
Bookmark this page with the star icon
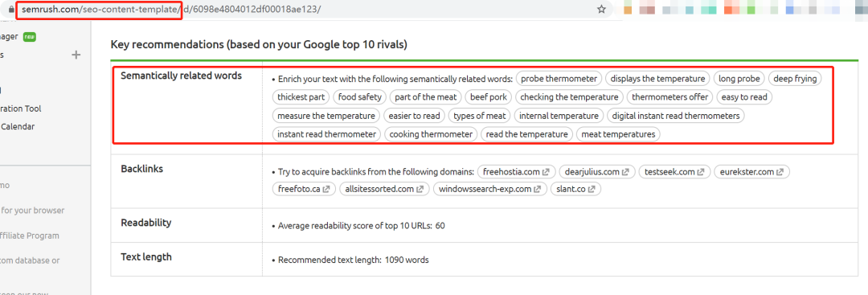click(601, 10)
